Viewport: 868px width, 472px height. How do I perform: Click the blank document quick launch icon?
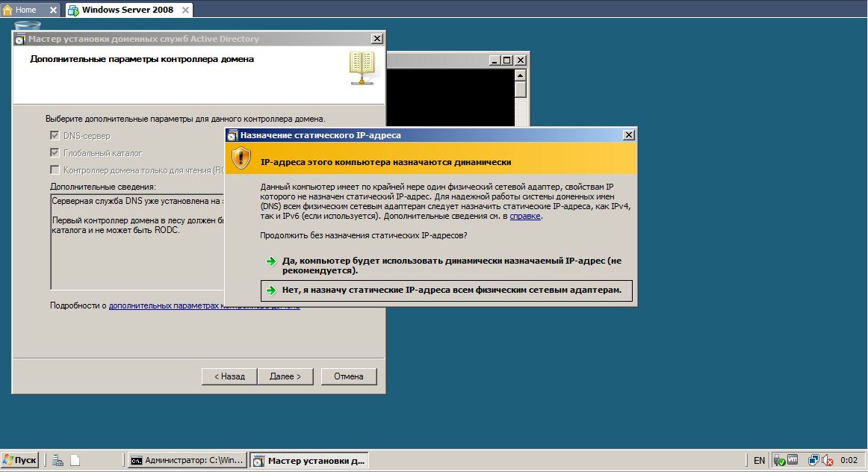75,460
